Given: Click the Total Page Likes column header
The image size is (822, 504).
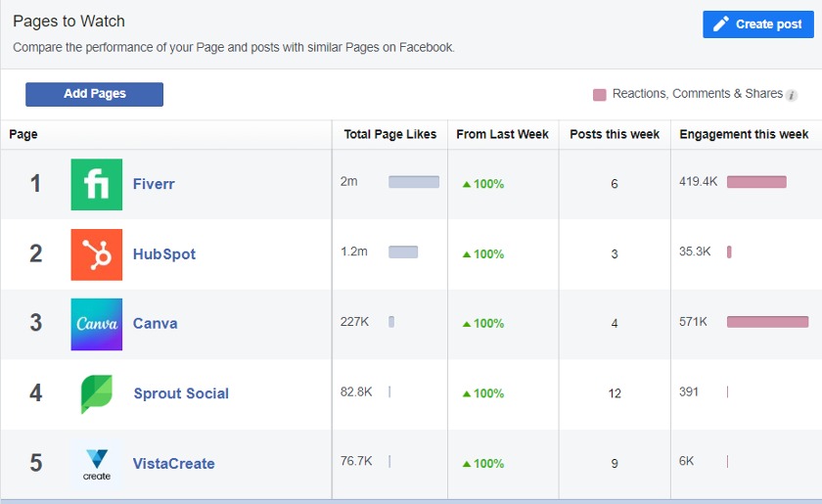Looking at the screenshot, I should pyautogui.click(x=390, y=134).
